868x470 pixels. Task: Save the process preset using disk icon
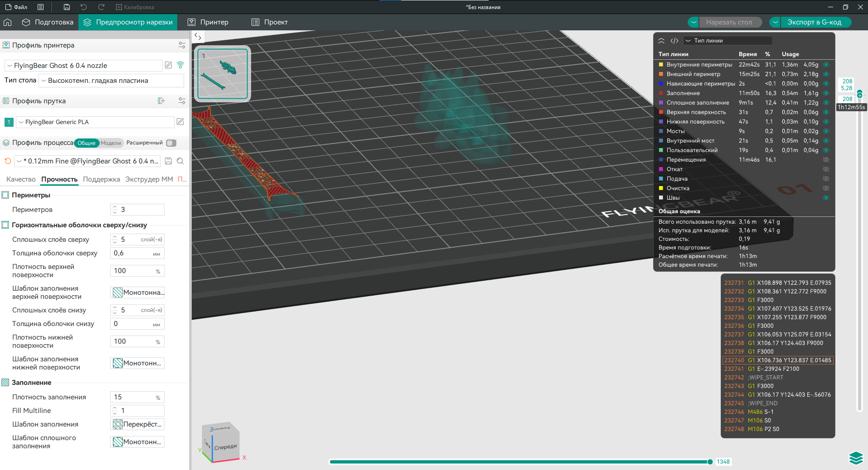pos(168,161)
